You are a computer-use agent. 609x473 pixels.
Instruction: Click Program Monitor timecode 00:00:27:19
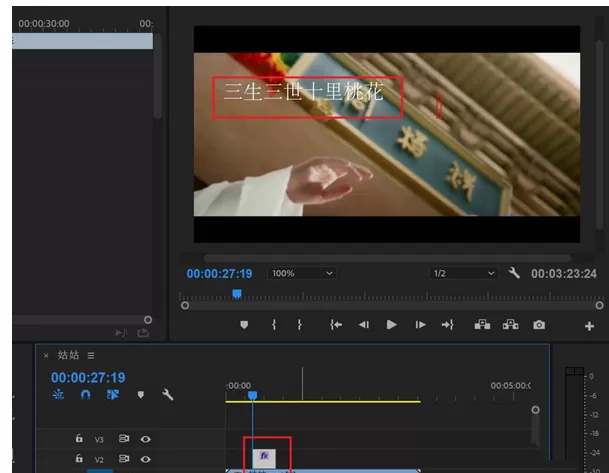pos(219,274)
